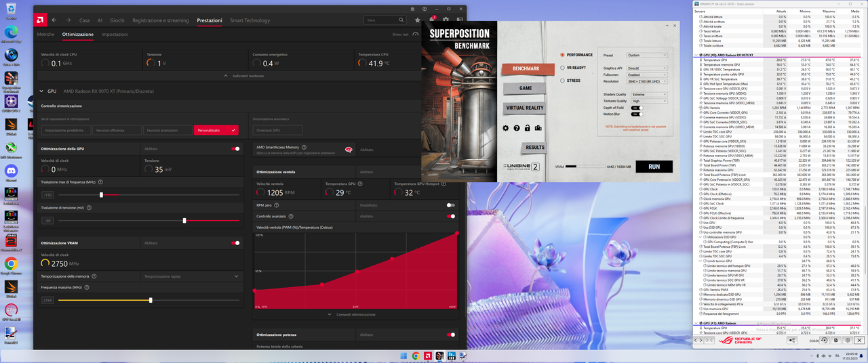
Task: Open AMD favorites star icon
Action: pyautogui.click(x=418, y=20)
